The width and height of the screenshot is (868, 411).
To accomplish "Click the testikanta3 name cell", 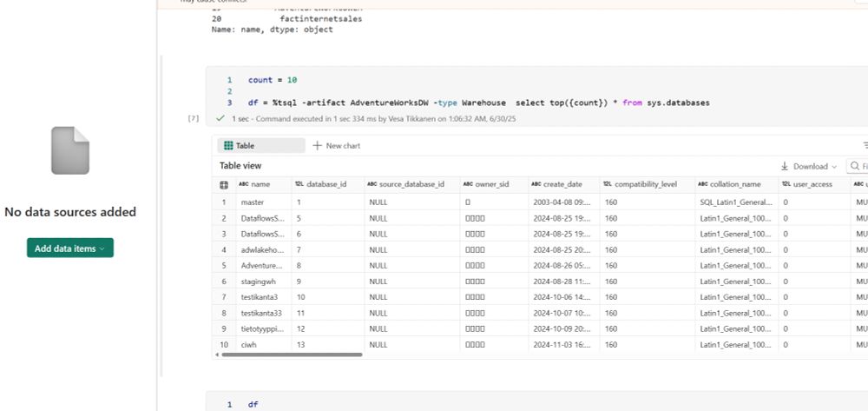I will pyautogui.click(x=264, y=297).
